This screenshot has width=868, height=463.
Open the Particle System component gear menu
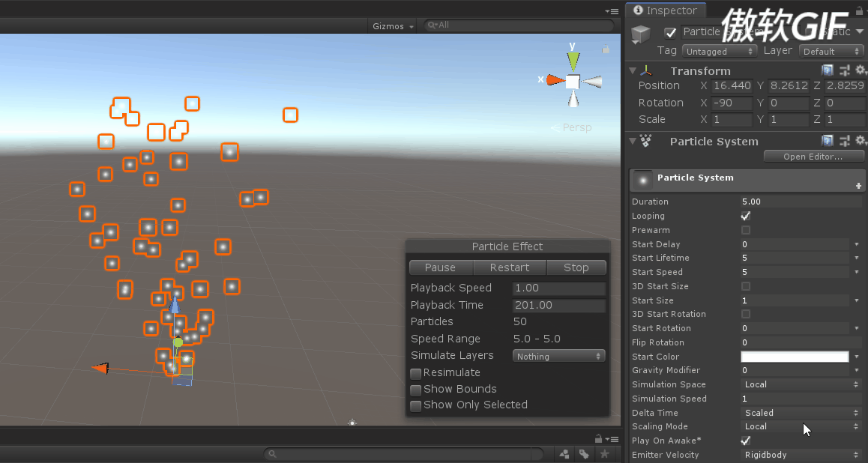(861, 141)
